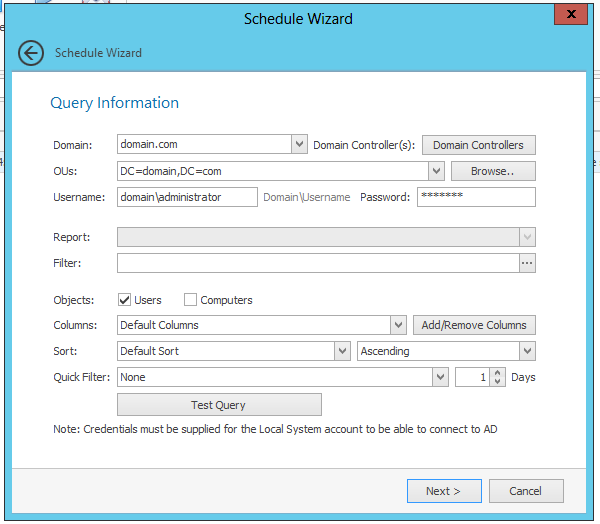Increase the Days value with up arrow
Image resolution: width=600 pixels, height=524 pixels.
(497, 372)
